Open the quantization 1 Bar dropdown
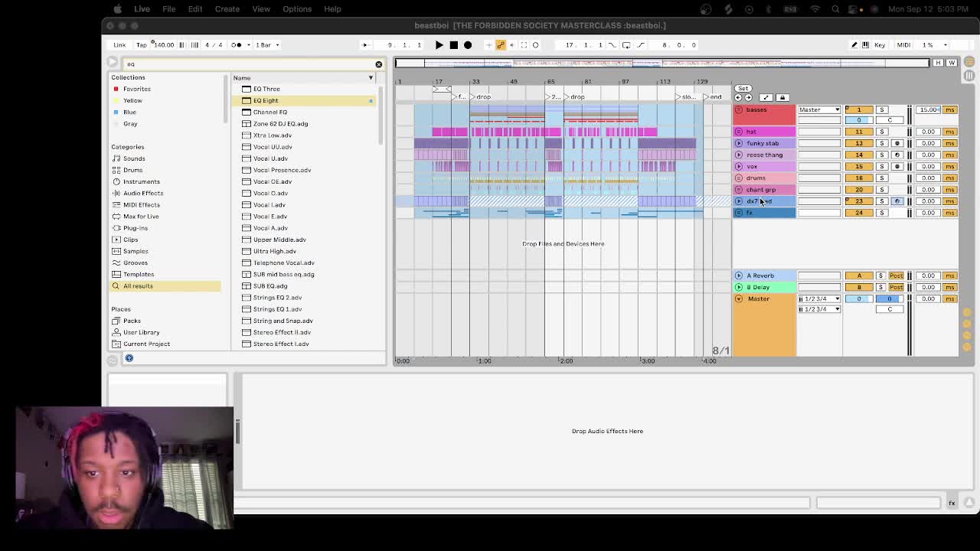Image resolution: width=980 pixels, height=551 pixels. point(266,44)
